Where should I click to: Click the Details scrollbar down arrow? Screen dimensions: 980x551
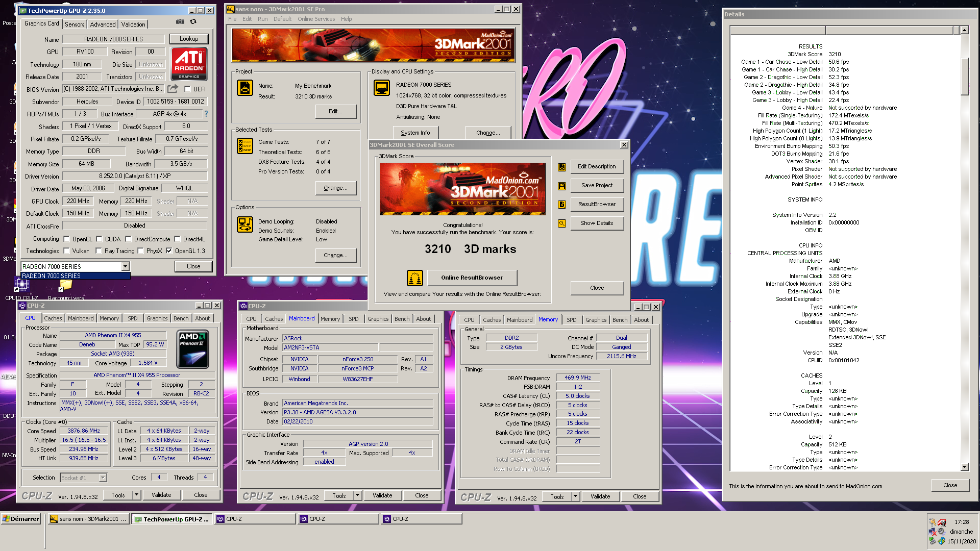[x=964, y=467]
